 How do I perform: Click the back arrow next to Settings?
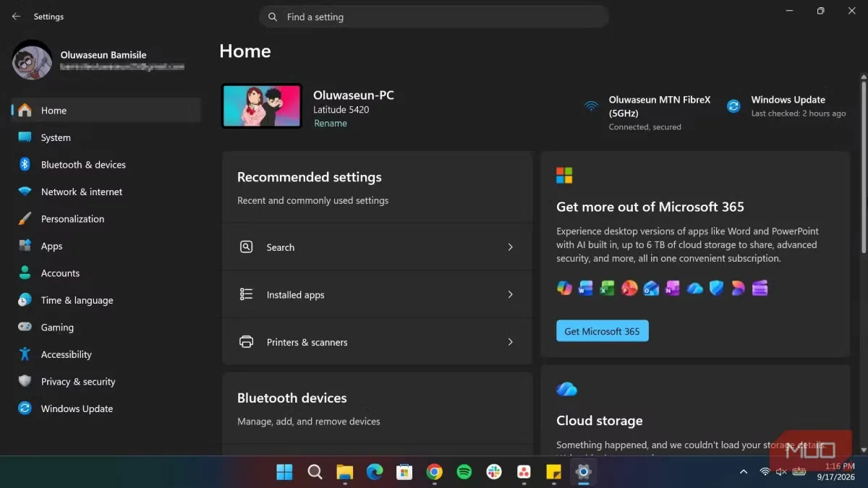click(16, 17)
